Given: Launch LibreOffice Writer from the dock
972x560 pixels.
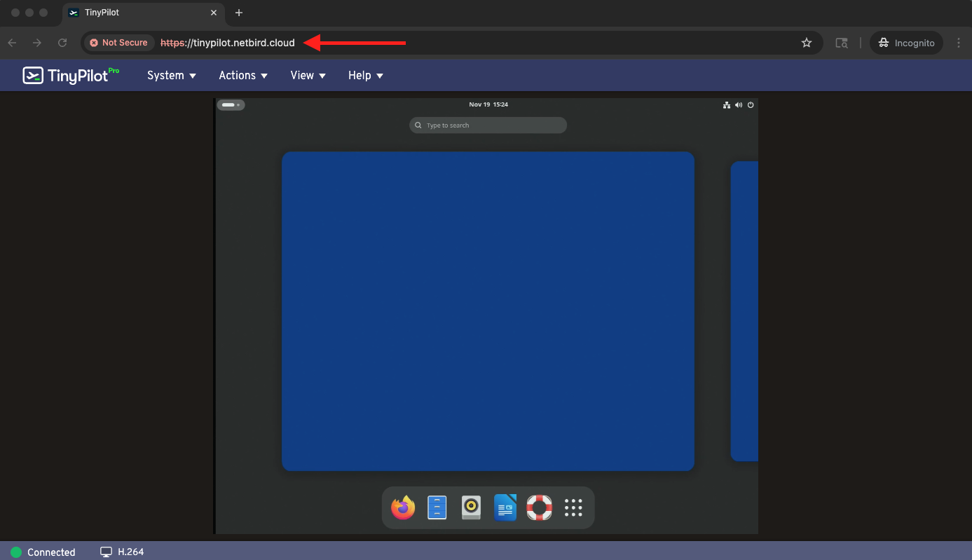Looking at the screenshot, I should (x=505, y=507).
